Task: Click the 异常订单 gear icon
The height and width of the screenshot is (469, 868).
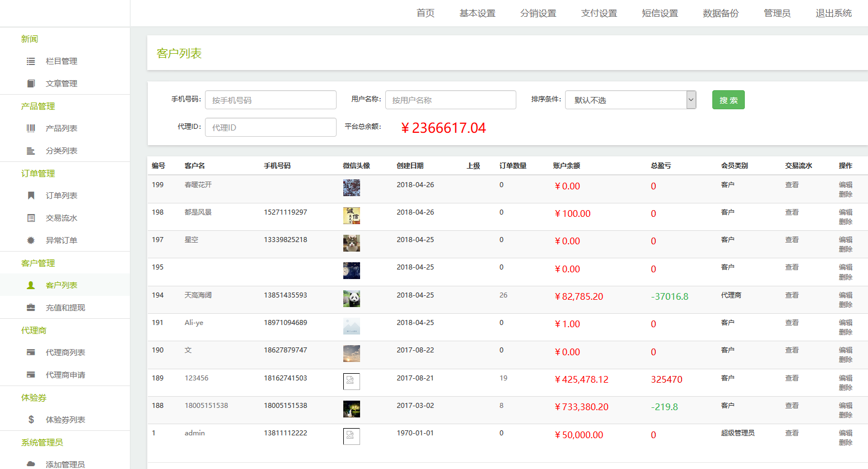Action: (x=31, y=240)
